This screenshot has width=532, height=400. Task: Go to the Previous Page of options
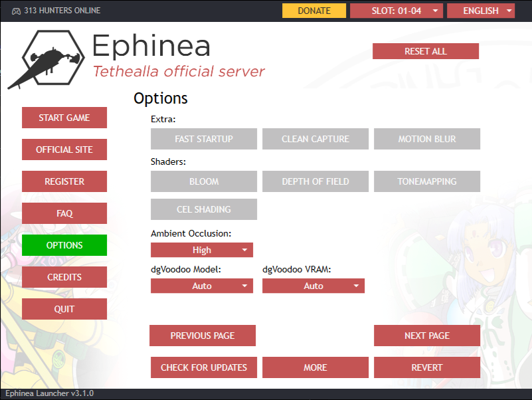[x=203, y=336]
